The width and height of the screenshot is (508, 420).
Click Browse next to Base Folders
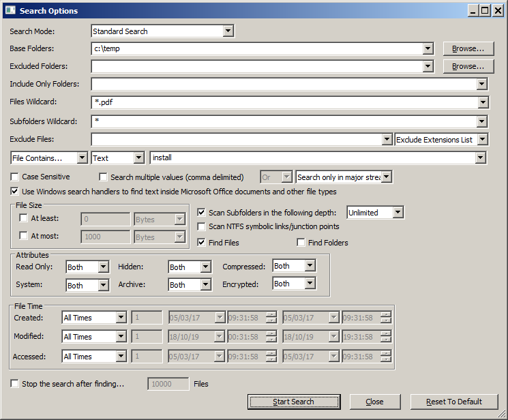pyautogui.click(x=468, y=48)
